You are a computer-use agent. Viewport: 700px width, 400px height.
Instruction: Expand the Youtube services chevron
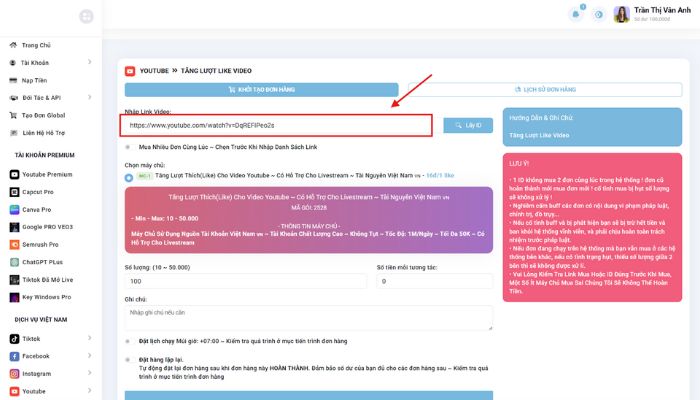[89, 391]
